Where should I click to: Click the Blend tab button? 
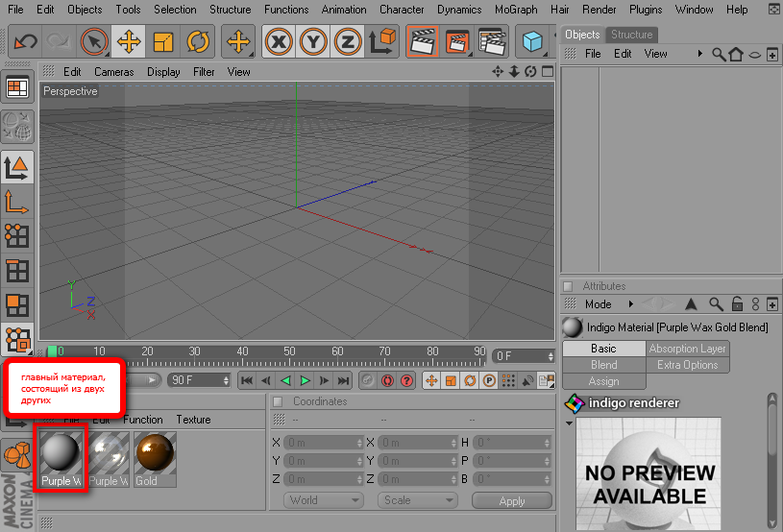604,365
